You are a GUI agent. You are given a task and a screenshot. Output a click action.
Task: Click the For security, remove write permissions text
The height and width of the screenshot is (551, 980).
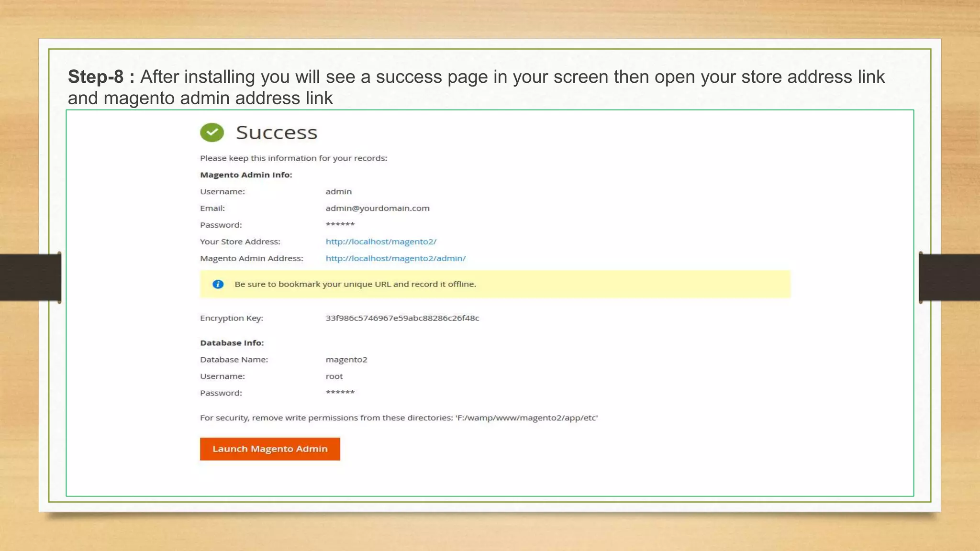(x=399, y=418)
